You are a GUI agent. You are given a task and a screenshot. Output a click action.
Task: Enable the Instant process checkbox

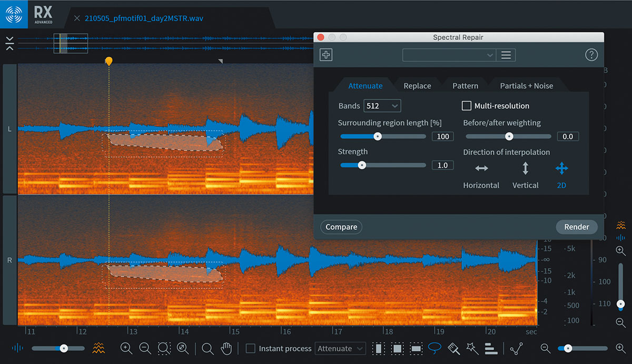pos(251,348)
